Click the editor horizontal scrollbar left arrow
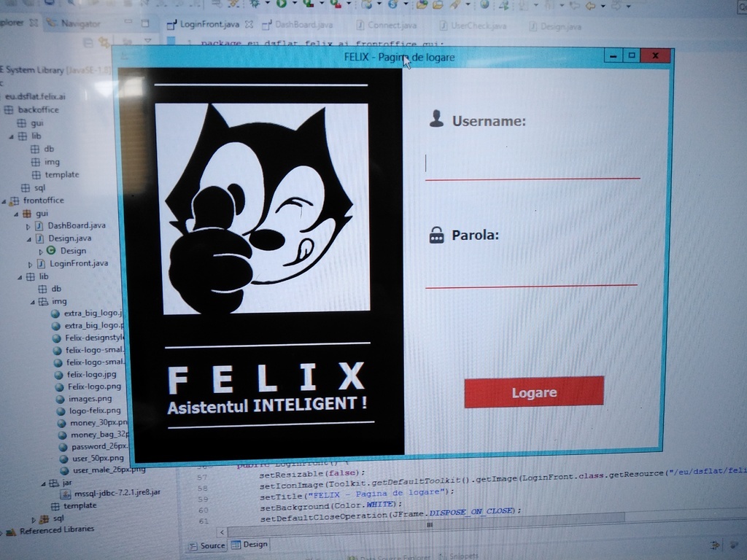 pyautogui.click(x=222, y=532)
